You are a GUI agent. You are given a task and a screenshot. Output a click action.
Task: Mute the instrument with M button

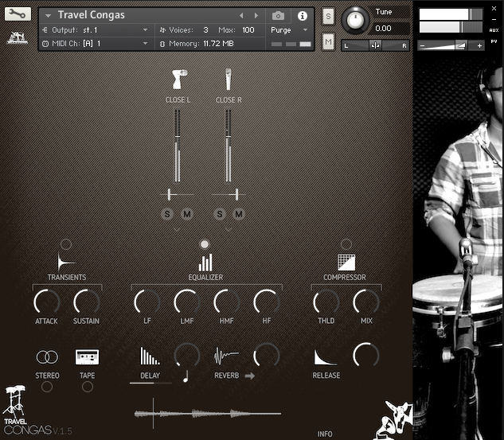pyautogui.click(x=328, y=41)
